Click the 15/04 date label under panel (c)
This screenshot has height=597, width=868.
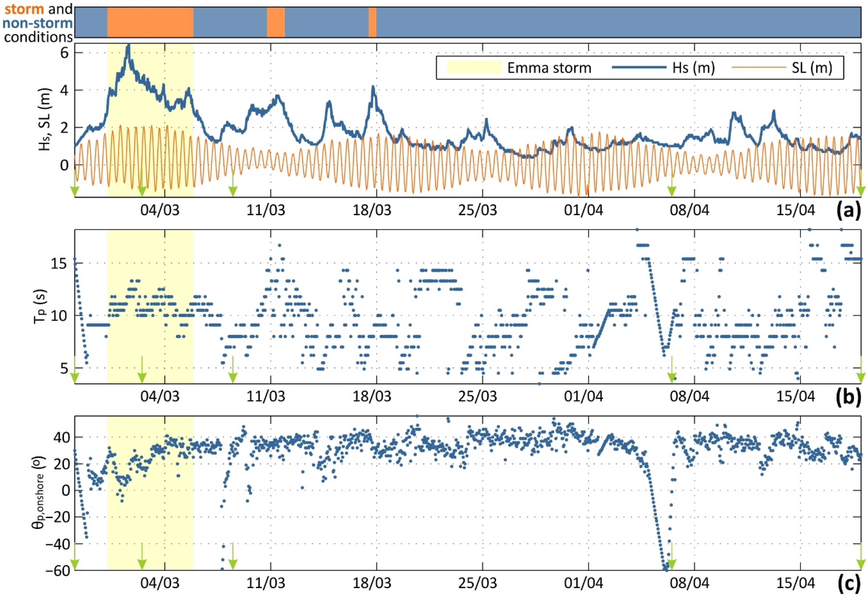(x=795, y=583)
